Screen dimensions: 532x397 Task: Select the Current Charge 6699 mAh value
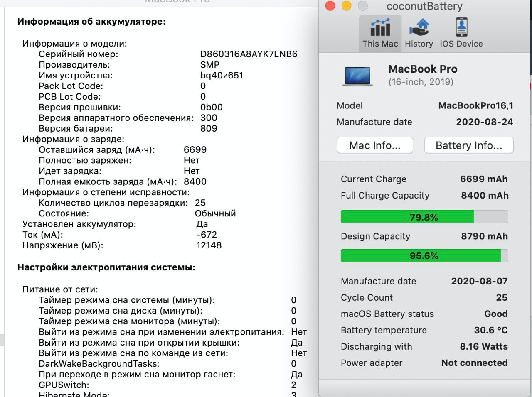(484, 179)
